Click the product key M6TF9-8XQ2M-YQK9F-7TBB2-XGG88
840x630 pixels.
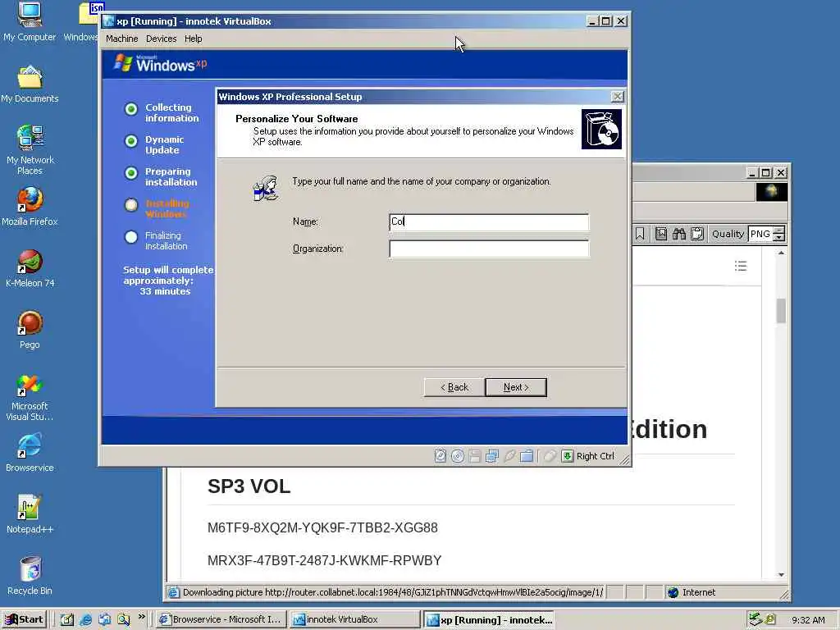(322, 527)
